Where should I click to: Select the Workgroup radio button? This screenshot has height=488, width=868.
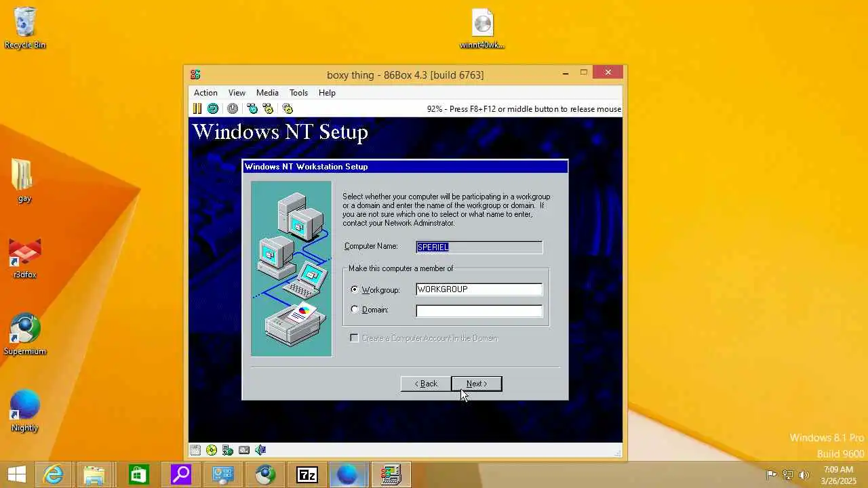(355, 289)
